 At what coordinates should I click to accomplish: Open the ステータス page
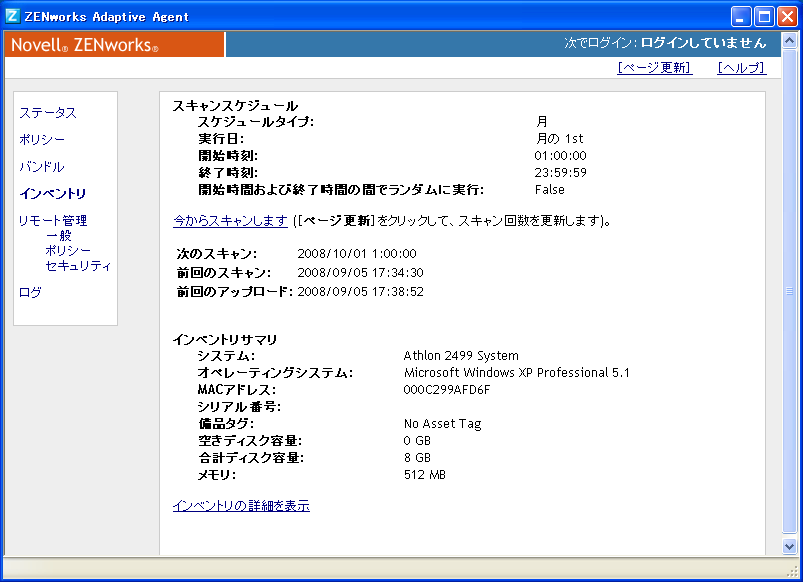click(48, 113)
